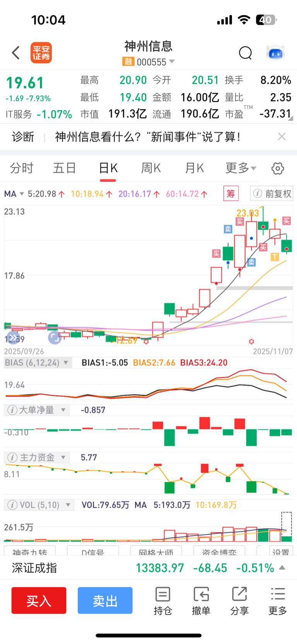Open indicator 设置 button
Image resolution: width=297 pixels, height=644 pixels.
(280, 551)
